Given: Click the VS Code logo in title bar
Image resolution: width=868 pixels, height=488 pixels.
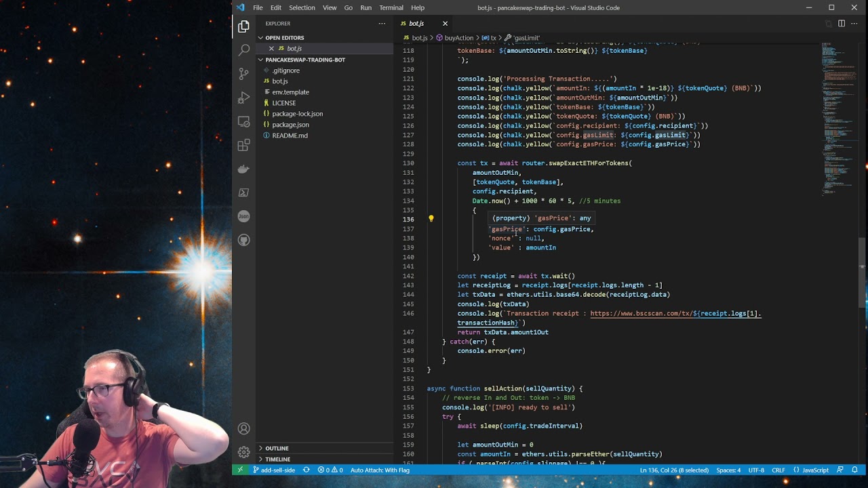Looking at the screenshot, I should [x=240, y=7].
